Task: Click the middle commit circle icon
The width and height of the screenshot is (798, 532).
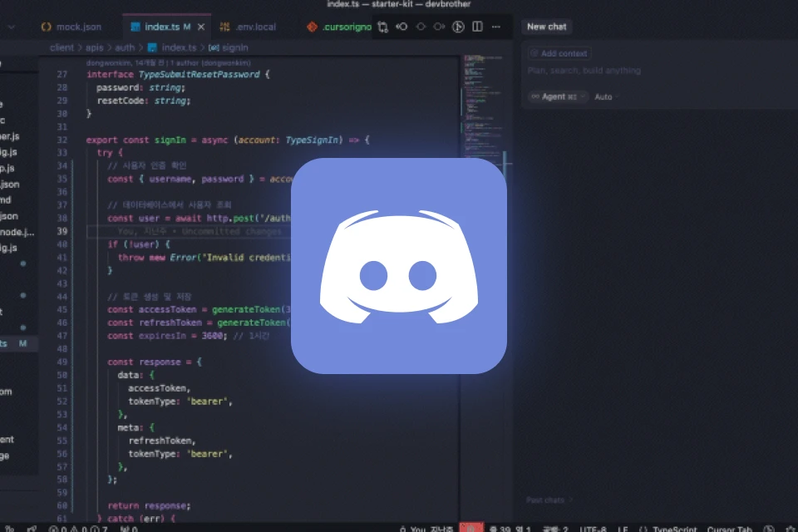Action: (x=421, y=27)
